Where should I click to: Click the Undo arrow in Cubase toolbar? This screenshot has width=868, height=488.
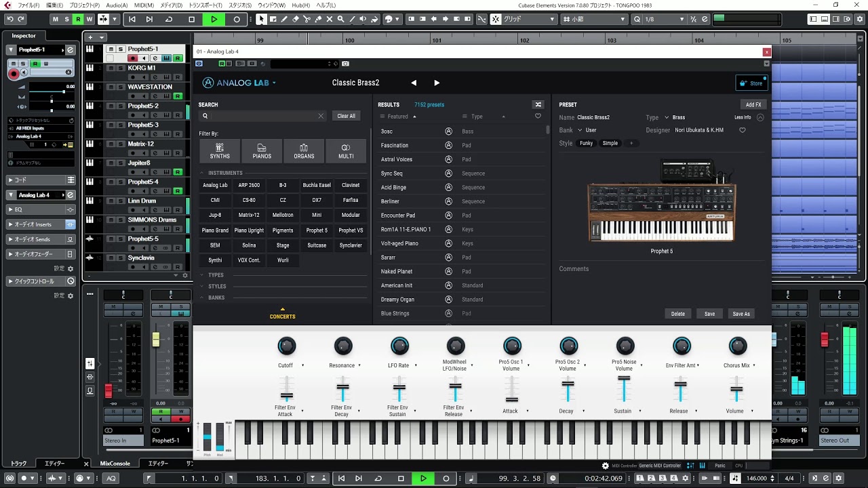point(9,20)
